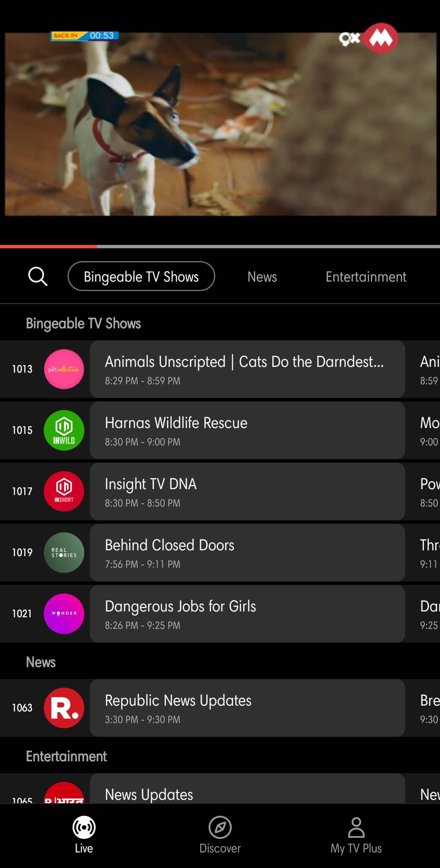Play Republic News Updates program

coord(247,707)
